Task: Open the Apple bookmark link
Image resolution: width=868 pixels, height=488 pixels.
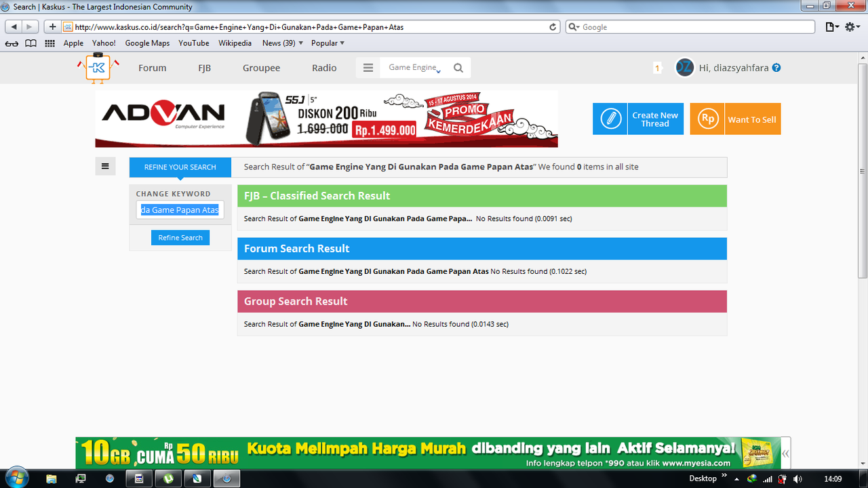Action: 73,43
